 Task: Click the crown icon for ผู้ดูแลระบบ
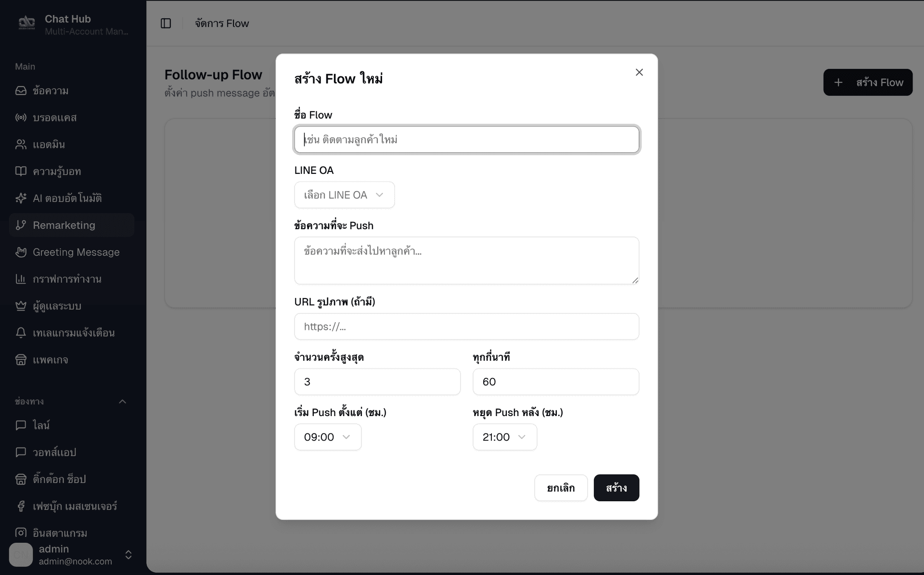tap(21, 306)
